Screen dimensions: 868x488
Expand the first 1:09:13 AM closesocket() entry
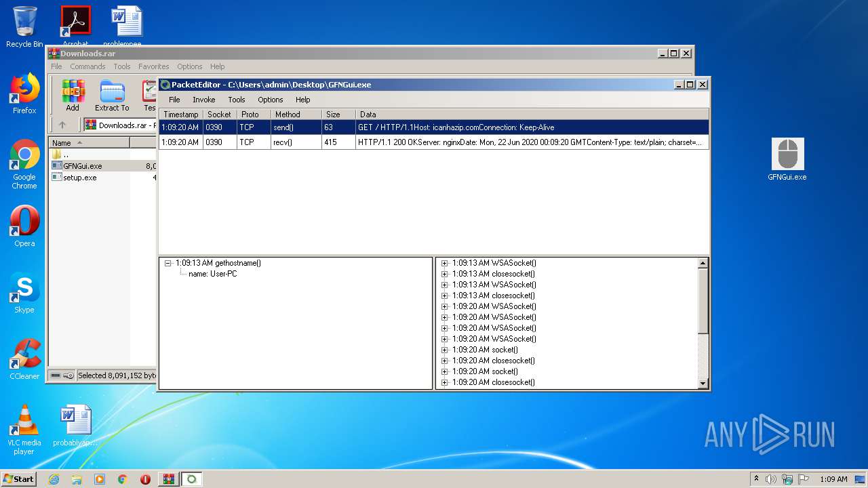pyautogui.click(x=444, y=274)
